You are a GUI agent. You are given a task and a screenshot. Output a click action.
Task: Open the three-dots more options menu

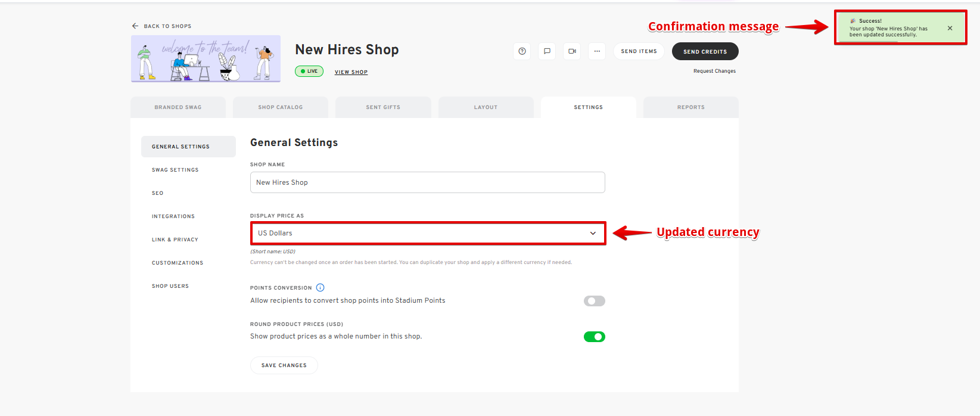coord(597,51)
